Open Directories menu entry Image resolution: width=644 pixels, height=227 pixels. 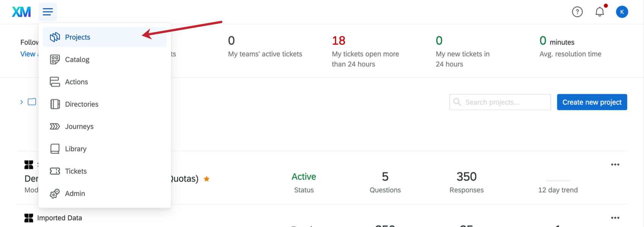(105, 104)
